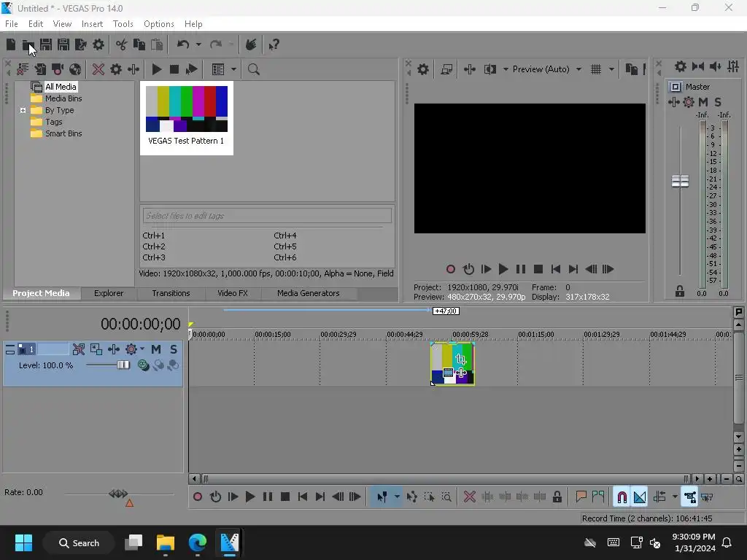Click the Undo arrow icon
This screenshot has height=560, width=747.
pyautogui.click(x=183, y=44)
